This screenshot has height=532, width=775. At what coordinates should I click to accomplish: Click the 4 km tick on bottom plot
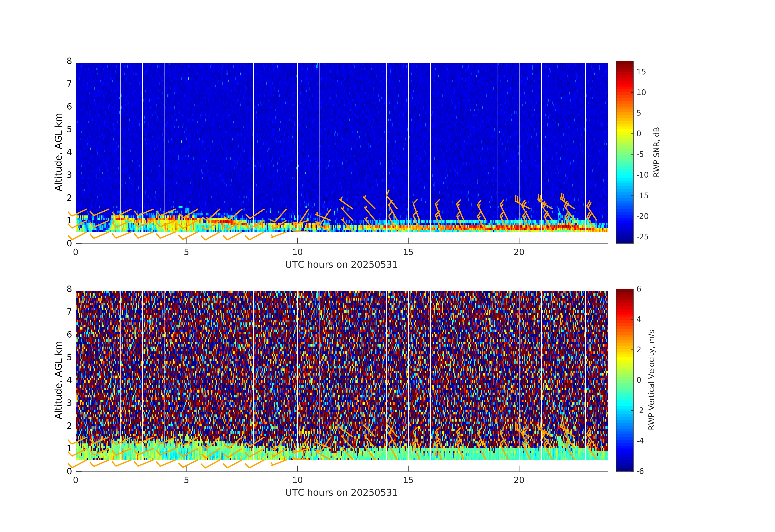[x=69, y=380]
